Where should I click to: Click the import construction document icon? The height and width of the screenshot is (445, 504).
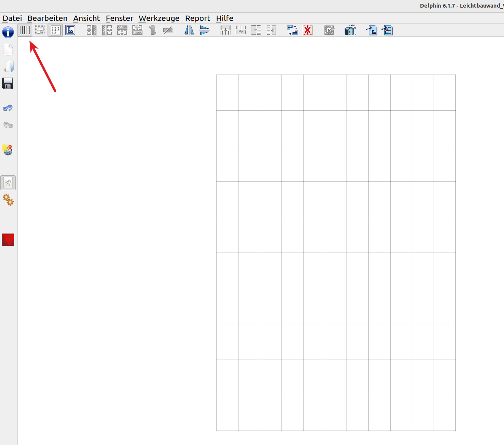tap(372, 30)
